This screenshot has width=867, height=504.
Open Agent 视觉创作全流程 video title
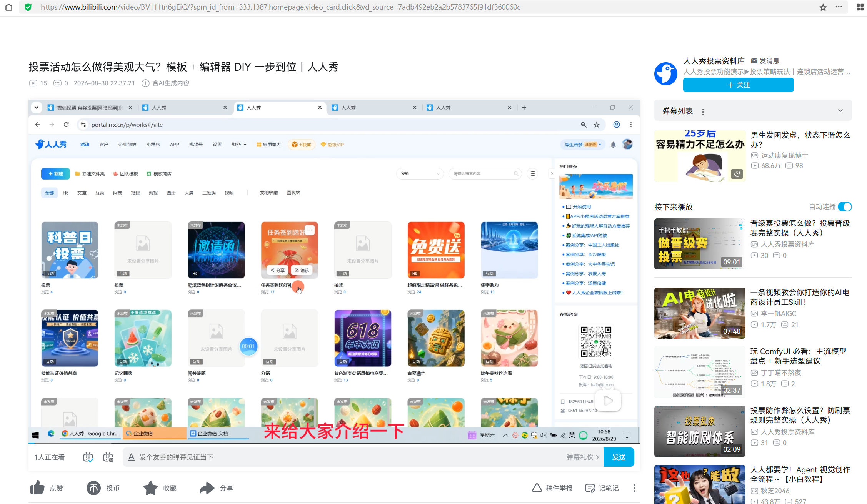800,474
